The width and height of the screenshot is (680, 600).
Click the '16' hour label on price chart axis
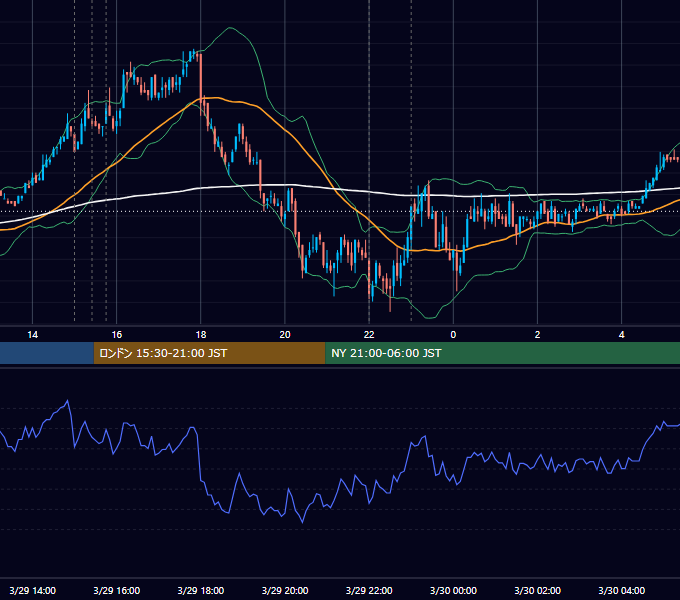pos(117,335)
